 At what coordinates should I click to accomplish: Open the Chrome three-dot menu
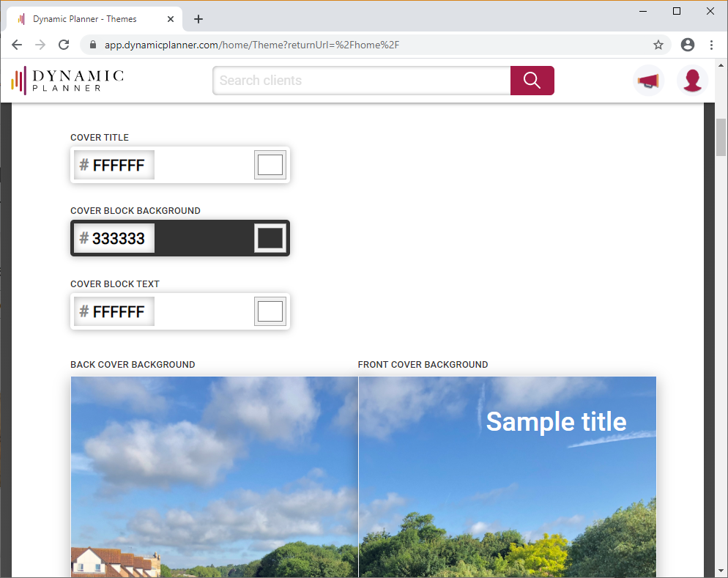[711, 45]
